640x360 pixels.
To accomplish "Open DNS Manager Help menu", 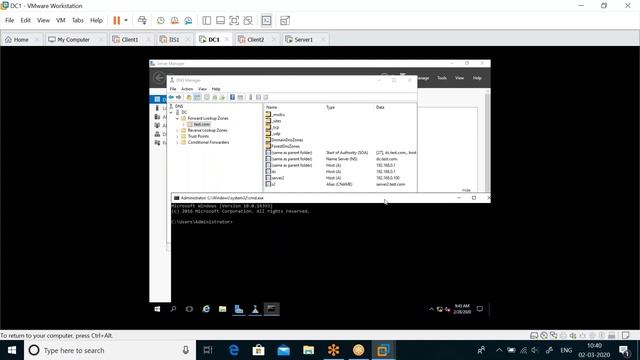I will pyautogui.click(x=216, y=89).
